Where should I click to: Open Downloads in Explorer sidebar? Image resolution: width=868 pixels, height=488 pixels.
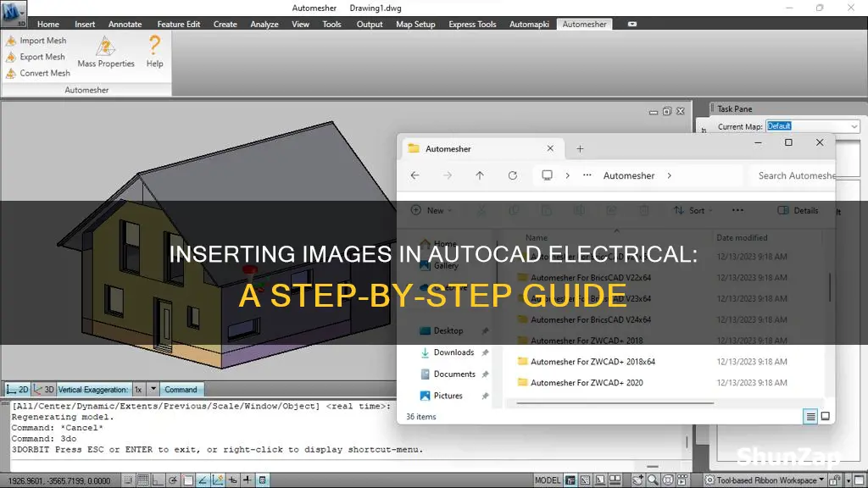pyautogui.click(x=454, y=352)
